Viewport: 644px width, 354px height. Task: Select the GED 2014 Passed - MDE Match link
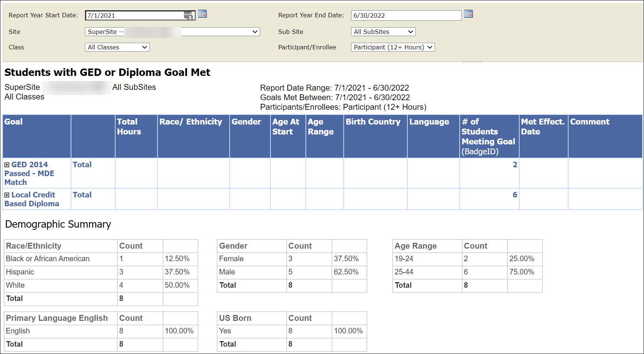(29, 173)
